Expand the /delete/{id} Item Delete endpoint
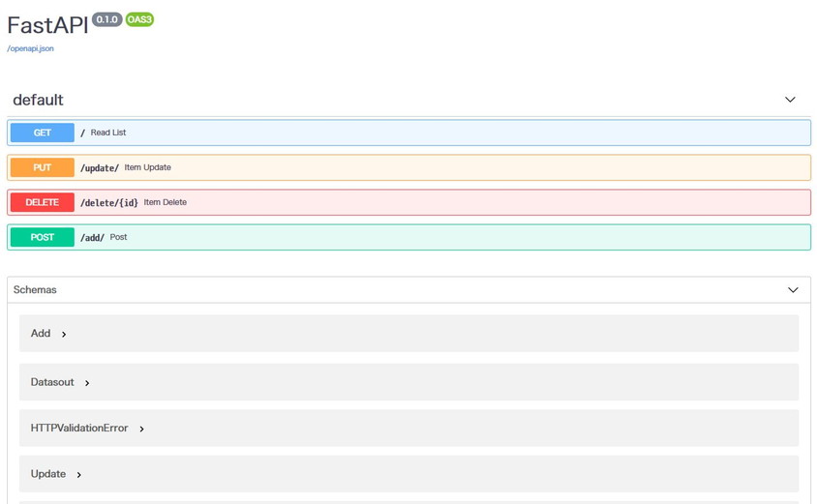The height and width of the screenshot is (504, 817). pos(409,202)
